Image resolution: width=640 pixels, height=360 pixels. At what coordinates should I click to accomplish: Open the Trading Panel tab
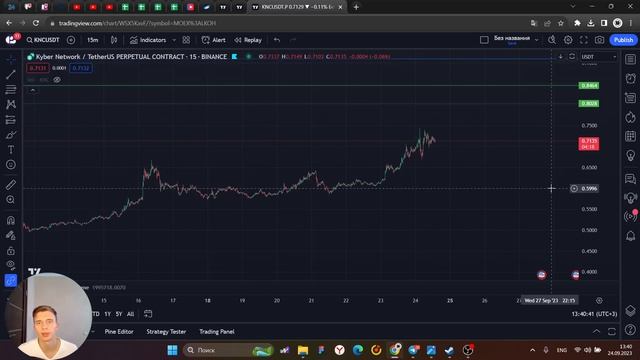pos(217,332)
